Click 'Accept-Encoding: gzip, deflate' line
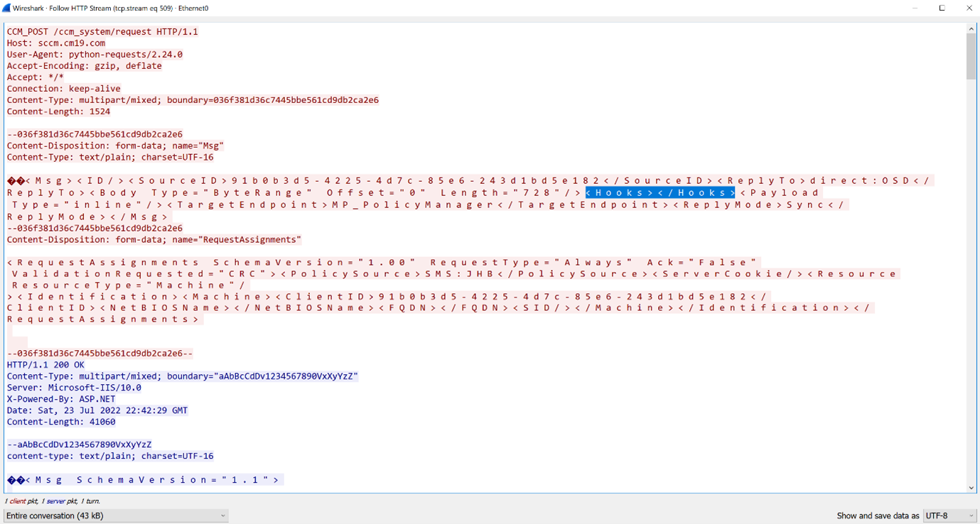 point(85,66)
